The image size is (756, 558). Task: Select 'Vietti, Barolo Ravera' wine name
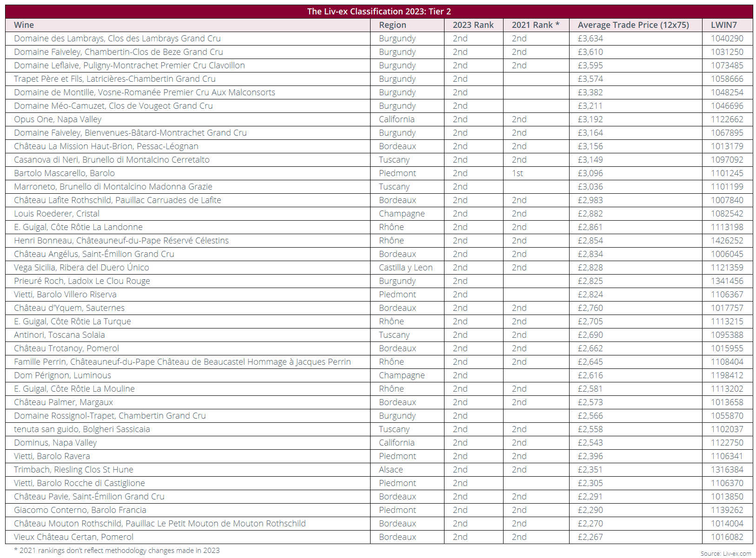(x=52, y=456)
